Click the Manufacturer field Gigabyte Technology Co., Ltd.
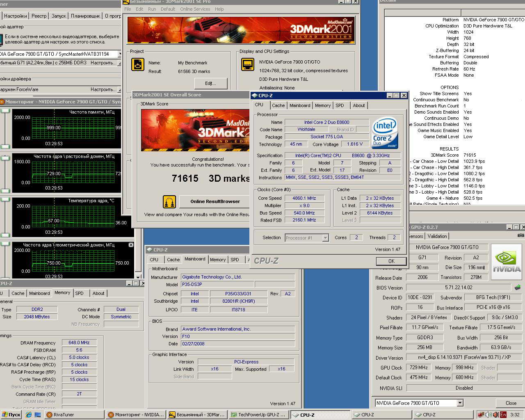This screenshot has width=525, height=420. (238, 277)
